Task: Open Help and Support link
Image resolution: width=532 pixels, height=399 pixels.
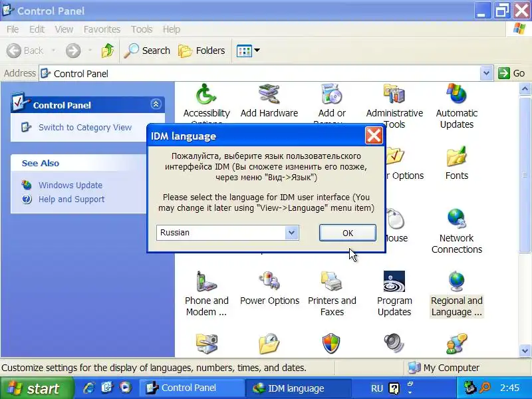Action: tap(71, 199)
